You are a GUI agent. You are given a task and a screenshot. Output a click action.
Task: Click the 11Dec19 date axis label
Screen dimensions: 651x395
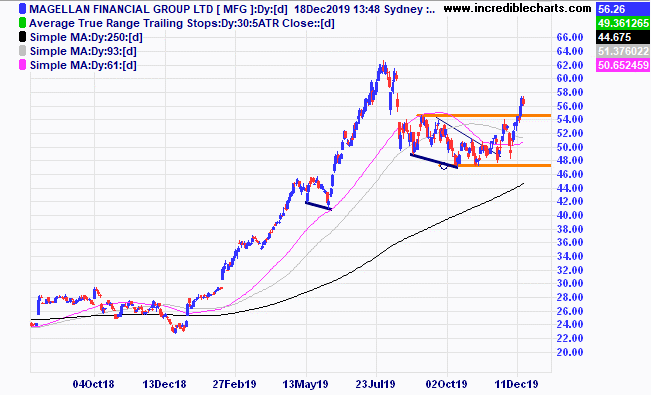tap(516, 384)
